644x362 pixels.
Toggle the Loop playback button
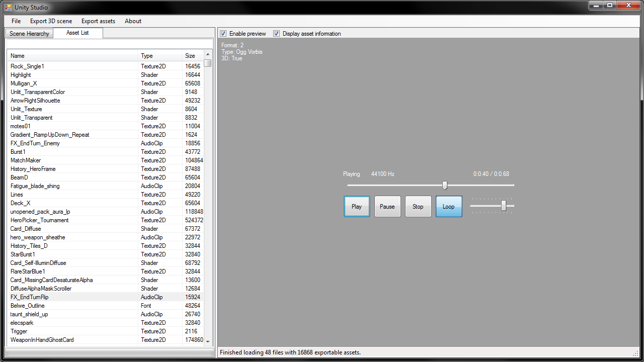click(x=449, y=206)
